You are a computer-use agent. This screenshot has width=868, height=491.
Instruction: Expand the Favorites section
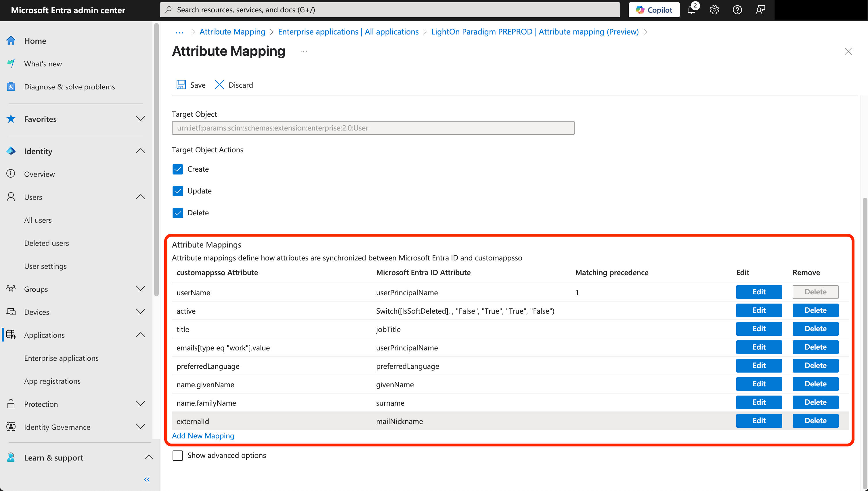point(140,119)
